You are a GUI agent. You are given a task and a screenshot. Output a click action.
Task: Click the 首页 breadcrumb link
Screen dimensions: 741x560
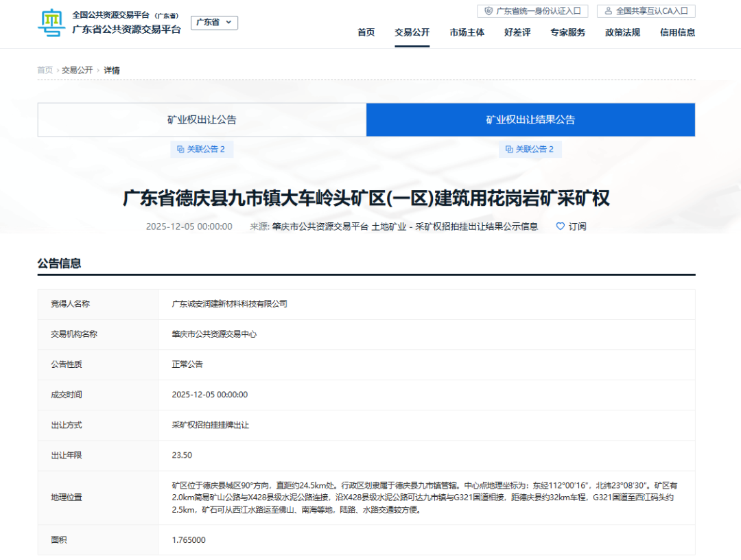click(45, 70)
